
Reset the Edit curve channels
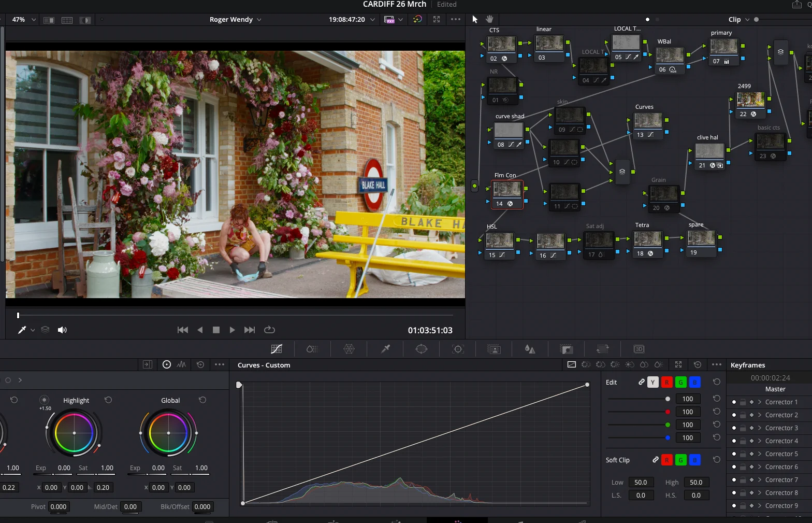click(717, 382)
